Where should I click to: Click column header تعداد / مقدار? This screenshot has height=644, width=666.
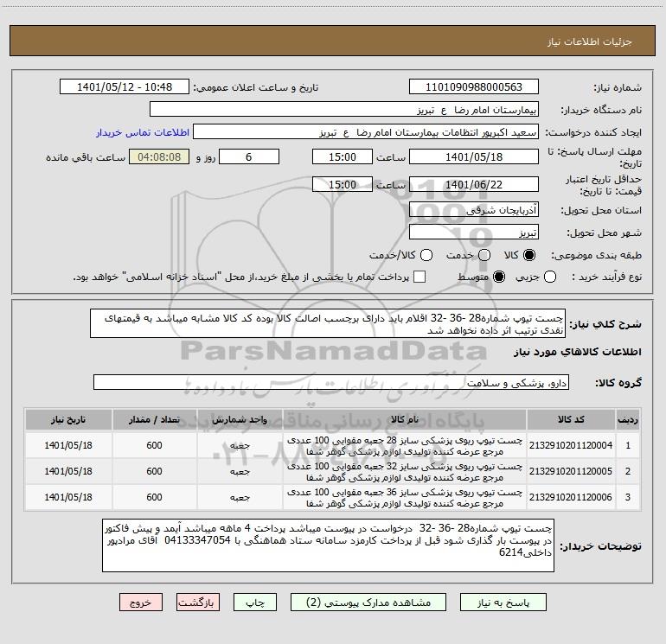pos(154,419)
